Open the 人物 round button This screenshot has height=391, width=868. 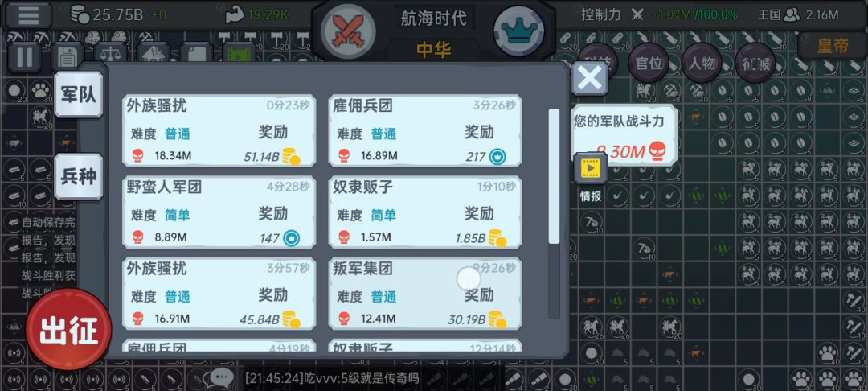702,63
